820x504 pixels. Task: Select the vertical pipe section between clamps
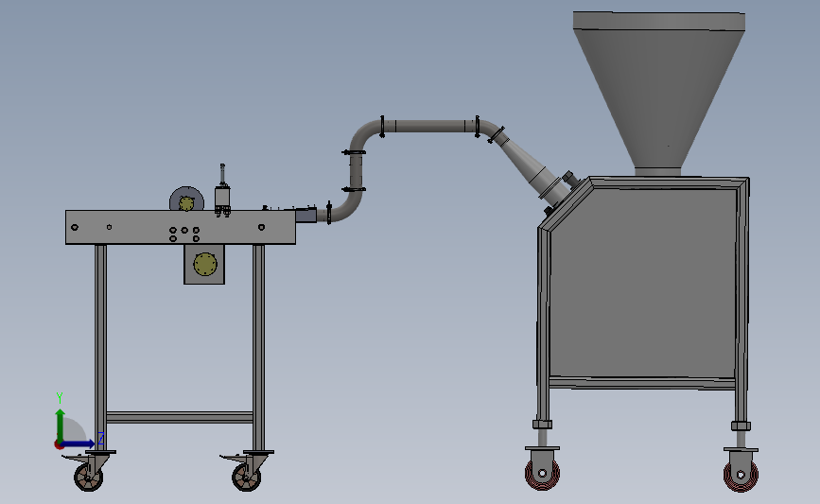[x=356, y=171]
